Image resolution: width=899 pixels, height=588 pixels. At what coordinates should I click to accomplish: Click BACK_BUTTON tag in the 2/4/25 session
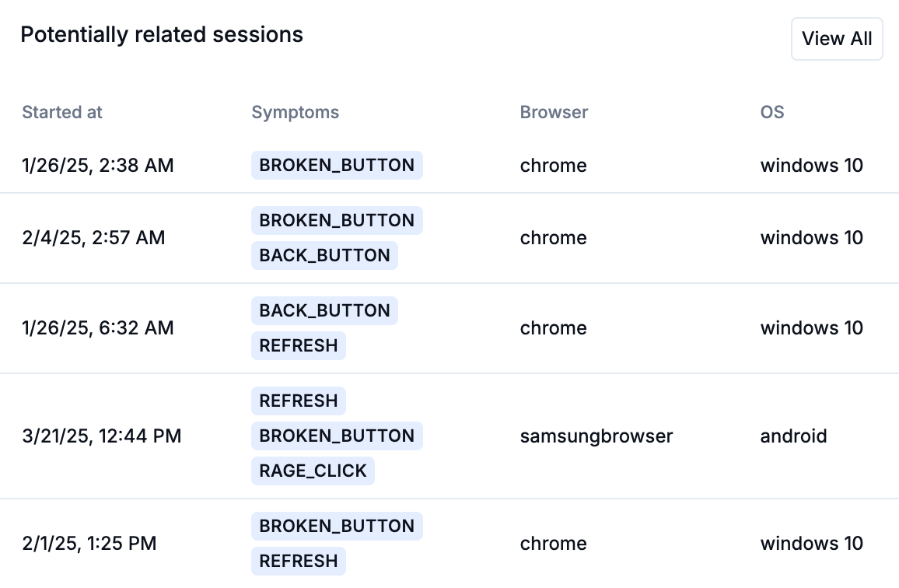point(324,256)
